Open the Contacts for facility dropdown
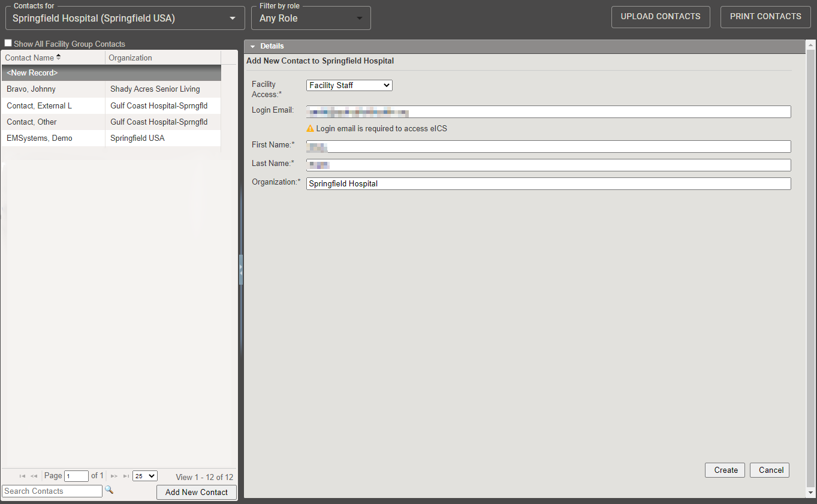 125,18
